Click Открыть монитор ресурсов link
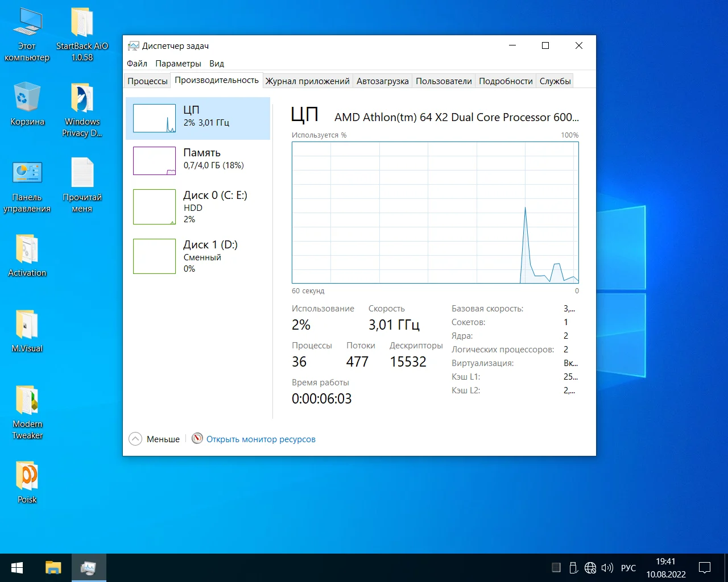The image size is (728, 582). coord(260,439)
